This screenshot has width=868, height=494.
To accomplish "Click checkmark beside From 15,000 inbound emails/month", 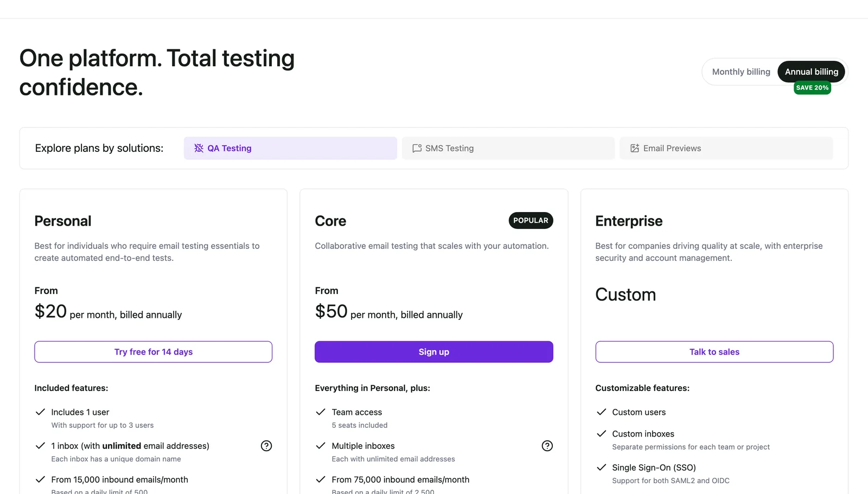I will click(40, 479).
